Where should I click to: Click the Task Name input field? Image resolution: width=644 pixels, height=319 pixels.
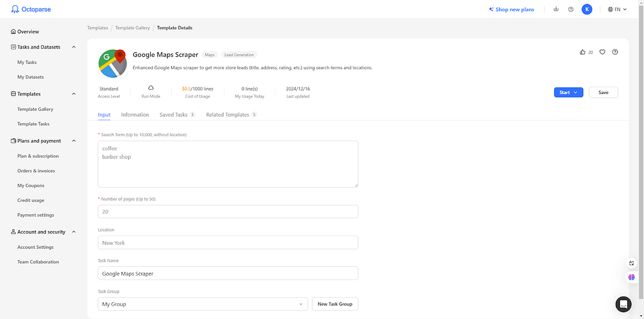pyautogui.click(x=228, y=273)
